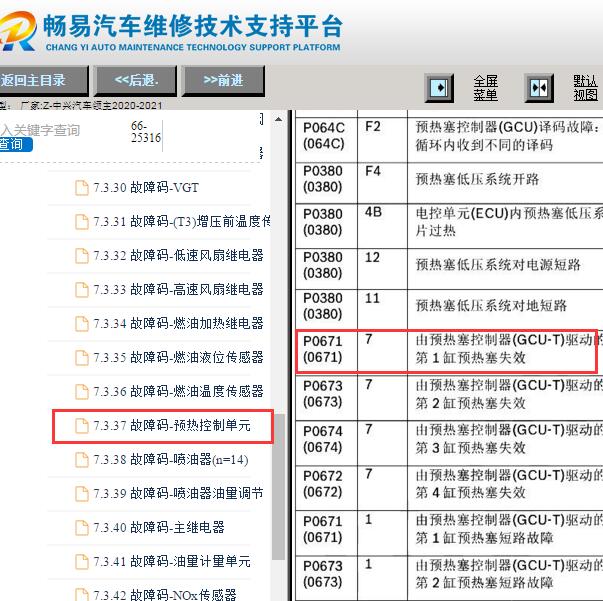Image resolution: width=603 pixels, height=601 pixels.
Task: Click document icon of 7.3.37 entry
Action: click(x=82, y=426)
